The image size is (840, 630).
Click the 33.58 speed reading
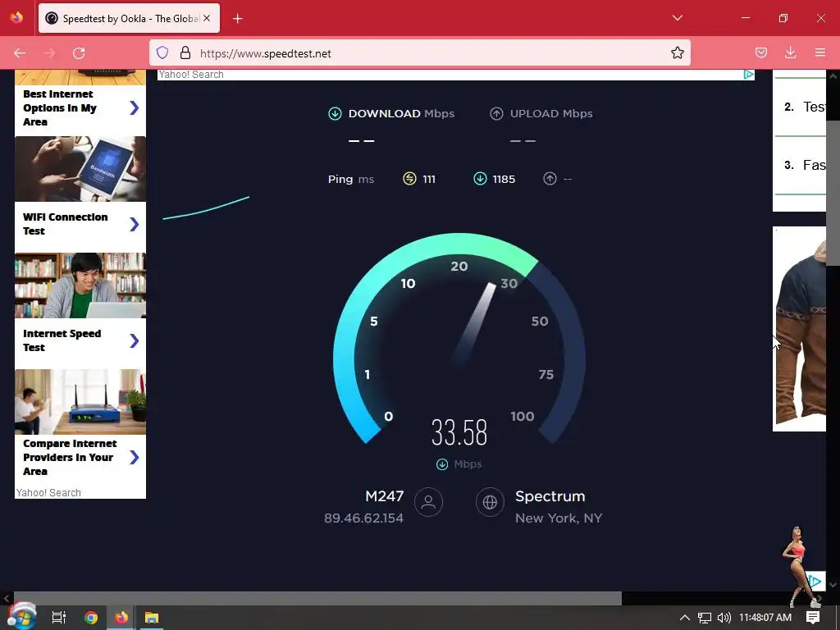pos(459,432)
